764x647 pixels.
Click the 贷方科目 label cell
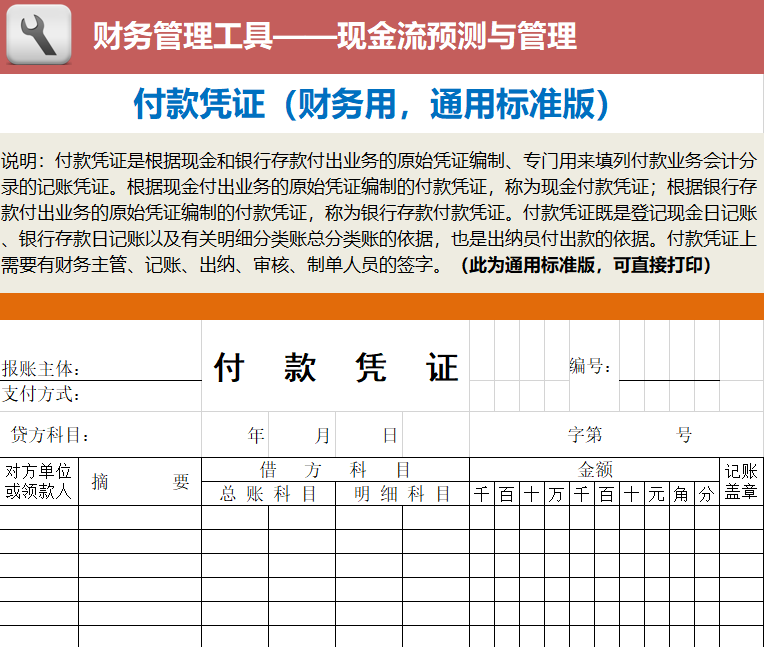click(x=101, y=435)
